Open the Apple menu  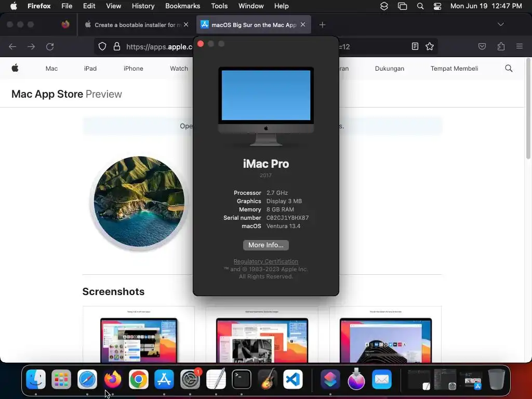[x=14, y=6]
